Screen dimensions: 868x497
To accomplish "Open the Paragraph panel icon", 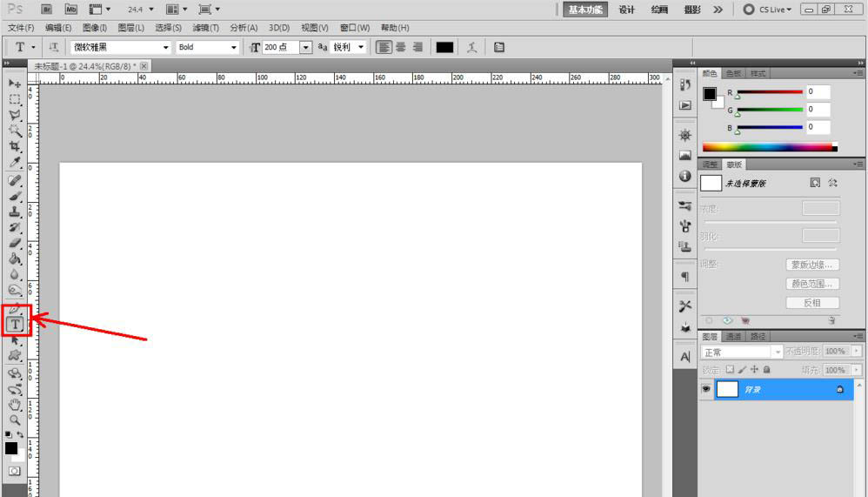I will coord(685,277).
